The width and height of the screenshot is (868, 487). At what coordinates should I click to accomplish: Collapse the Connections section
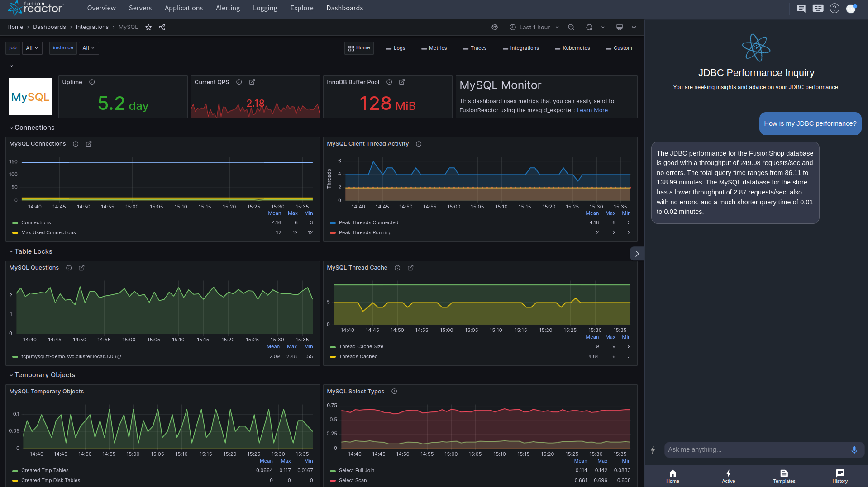[x=32, y=128]
